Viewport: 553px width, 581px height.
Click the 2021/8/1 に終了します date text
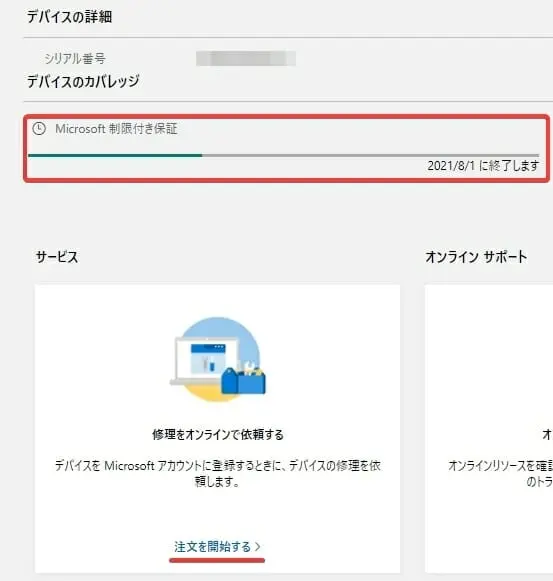(483, 166)
